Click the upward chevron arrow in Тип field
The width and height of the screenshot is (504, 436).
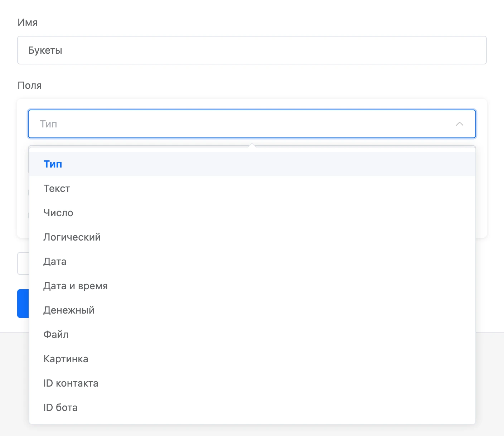(x=460, y=124)
